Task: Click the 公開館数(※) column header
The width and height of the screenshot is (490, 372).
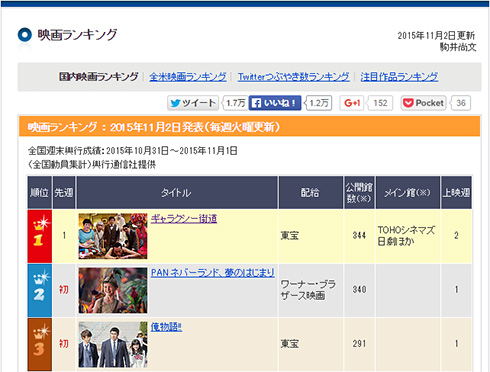Action: [359, 193]
